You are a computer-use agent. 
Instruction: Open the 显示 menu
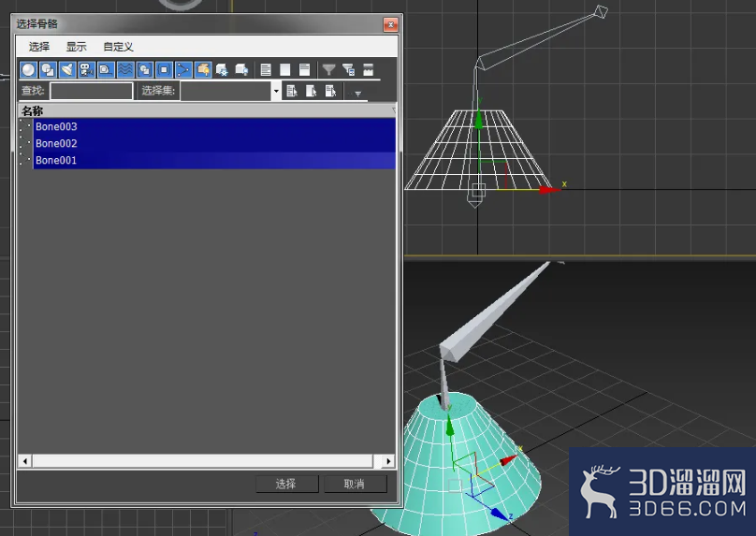point(76,46)
